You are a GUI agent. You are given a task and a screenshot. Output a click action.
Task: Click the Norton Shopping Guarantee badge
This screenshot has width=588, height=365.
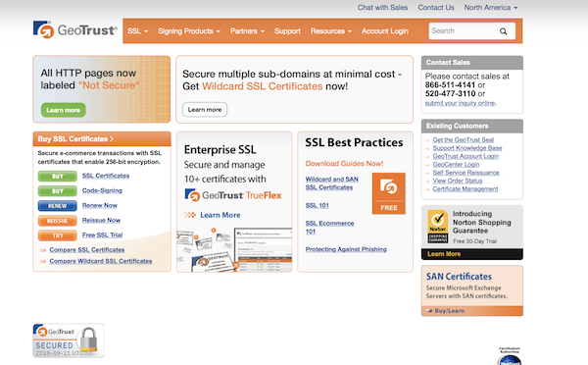tap(438, 227)
